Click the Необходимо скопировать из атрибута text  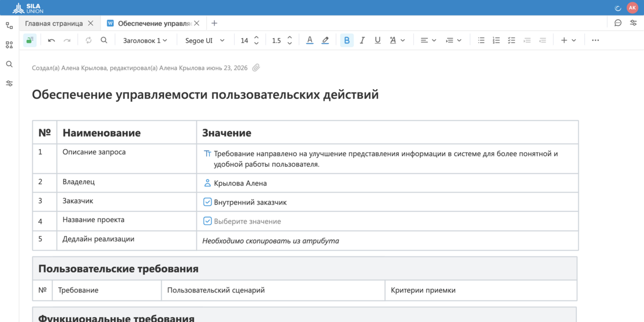[270, 241]
